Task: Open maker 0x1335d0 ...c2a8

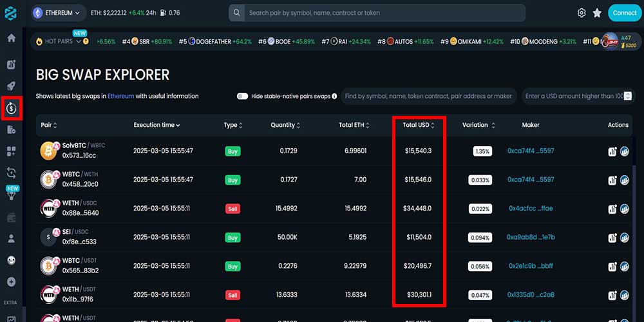Action: [531, 295]
